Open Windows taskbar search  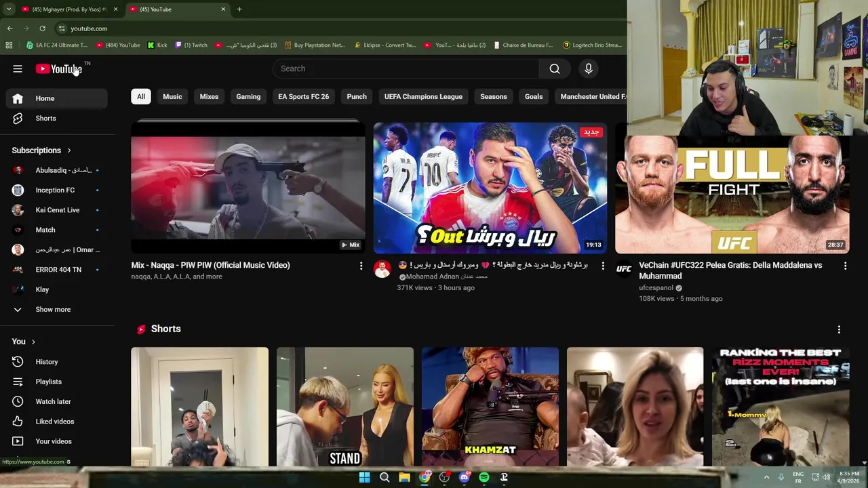click(384, 477)
